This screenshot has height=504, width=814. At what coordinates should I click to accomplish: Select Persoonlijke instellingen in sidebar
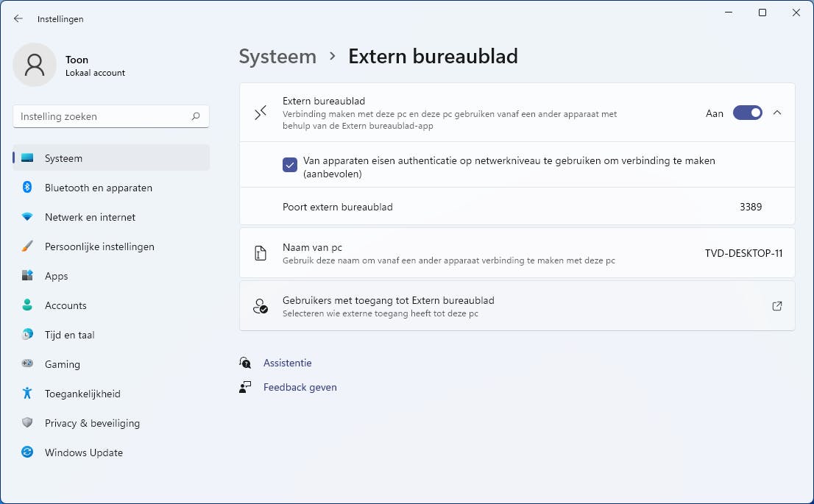99,246
